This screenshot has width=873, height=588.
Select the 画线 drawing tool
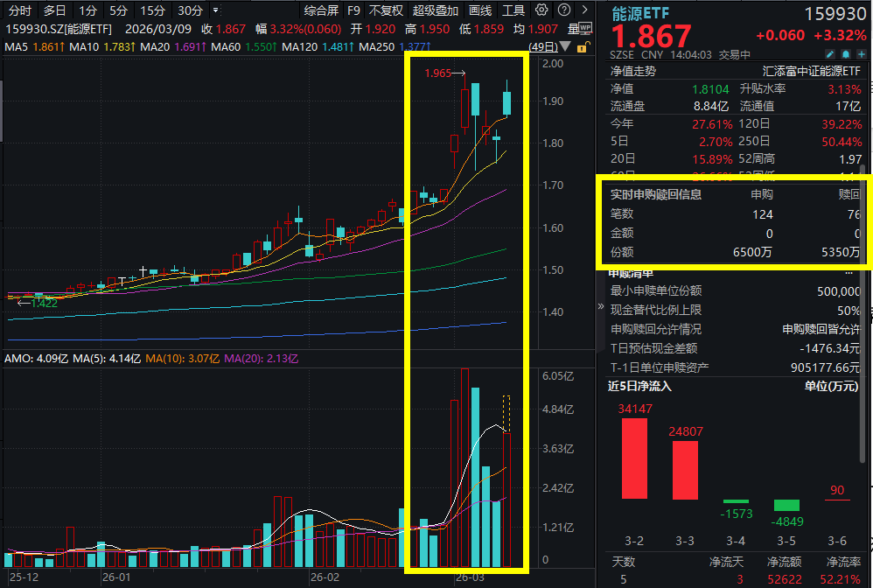tap(480, 10)
